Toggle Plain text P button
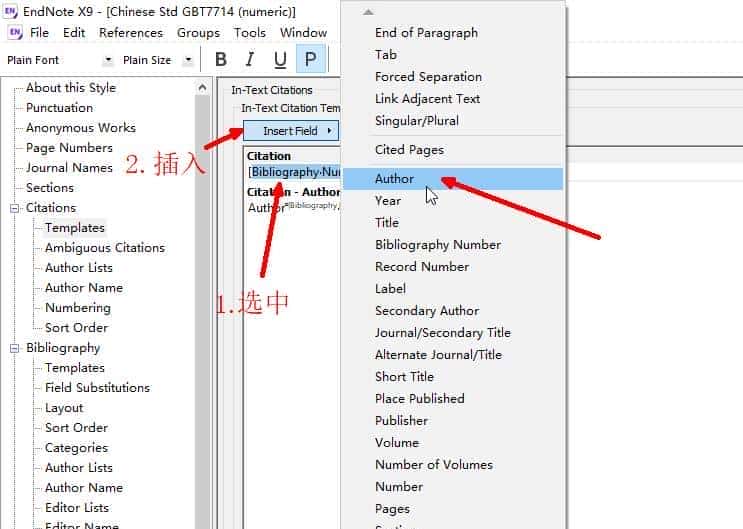The width and height of the screenshot is (743, 529). click(x=310, y=59)
